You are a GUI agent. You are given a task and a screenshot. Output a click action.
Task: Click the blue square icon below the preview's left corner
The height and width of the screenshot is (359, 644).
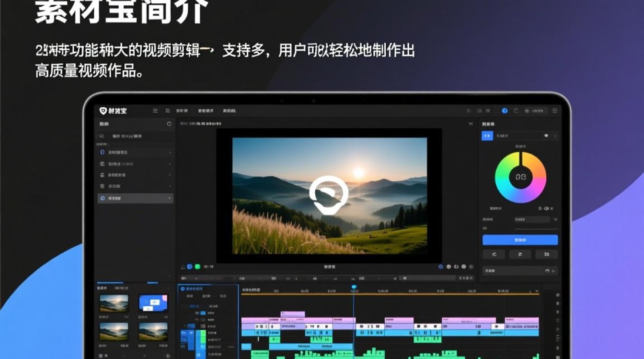pos(190,267)
